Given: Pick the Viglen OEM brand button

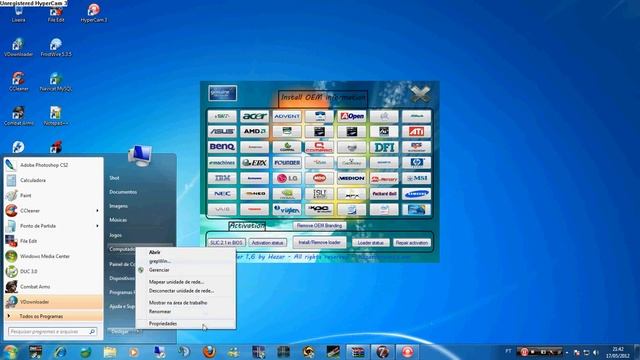Looking at the screenshot, I should pyautogui.click(x=287, y=209).
